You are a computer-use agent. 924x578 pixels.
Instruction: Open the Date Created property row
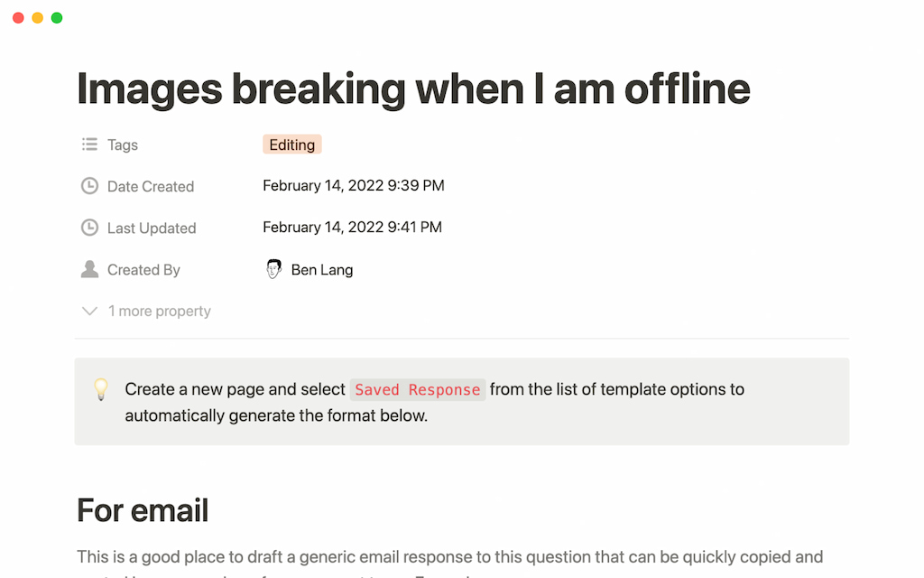pyautogui.click(x=151, y=186)
